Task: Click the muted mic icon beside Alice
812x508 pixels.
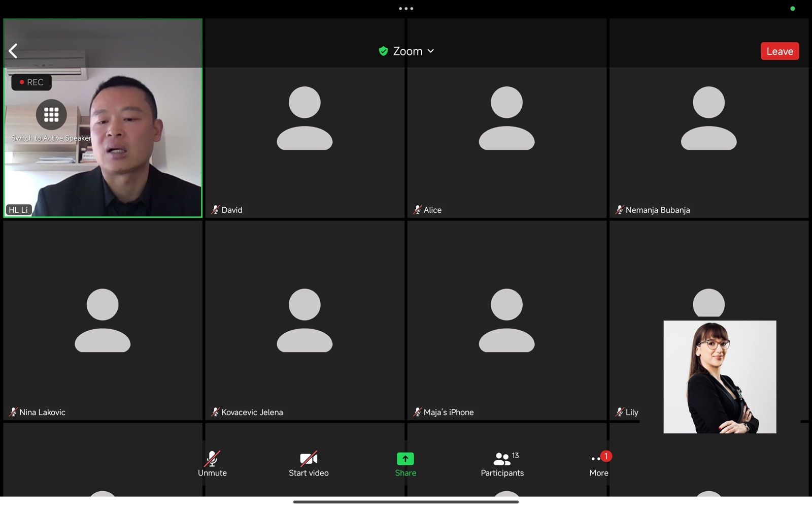Action: pos(417,210)
